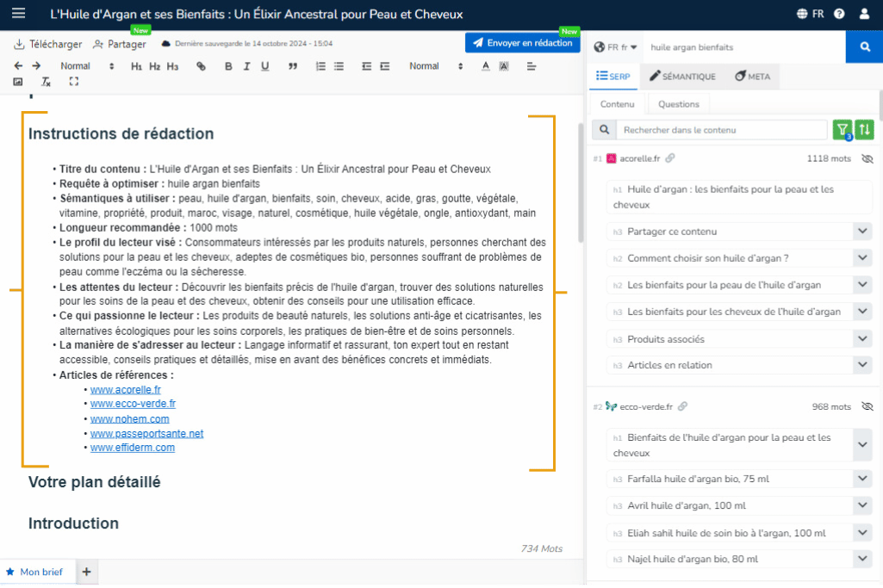
Task: Click Partager to share the brief
Action: pos(120,44)
